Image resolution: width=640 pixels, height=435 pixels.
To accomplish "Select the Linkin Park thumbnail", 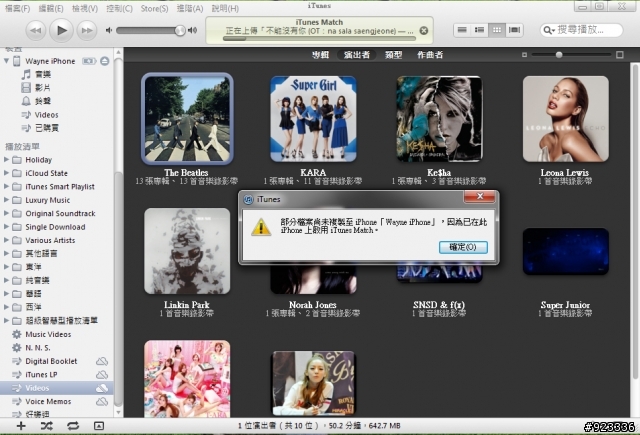I will click(x=187, y=251).
